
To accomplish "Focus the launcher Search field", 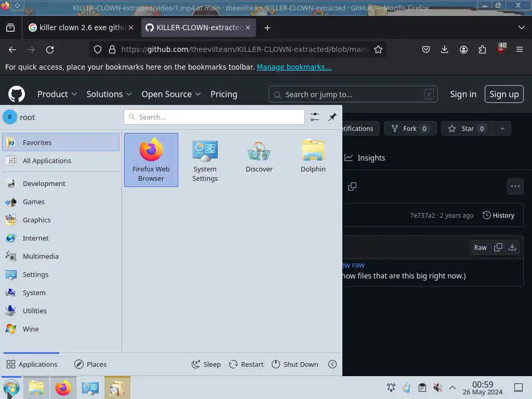I will tap(214, 117).
